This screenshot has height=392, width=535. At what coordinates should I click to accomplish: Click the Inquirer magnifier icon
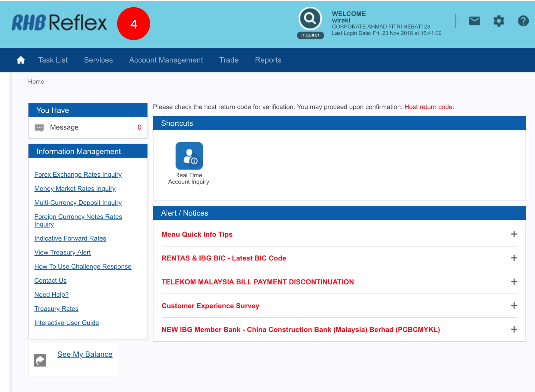pyautogui.click(x=310, y=19)
